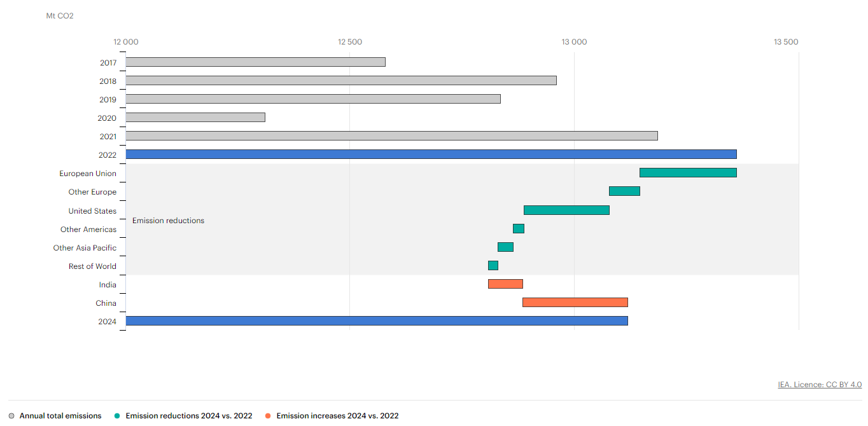Image resolution: width=868 pixels, height=426 pixels.
Task: Click Emission reductions annotation in shaded area
Action: [x=168, y=221]
